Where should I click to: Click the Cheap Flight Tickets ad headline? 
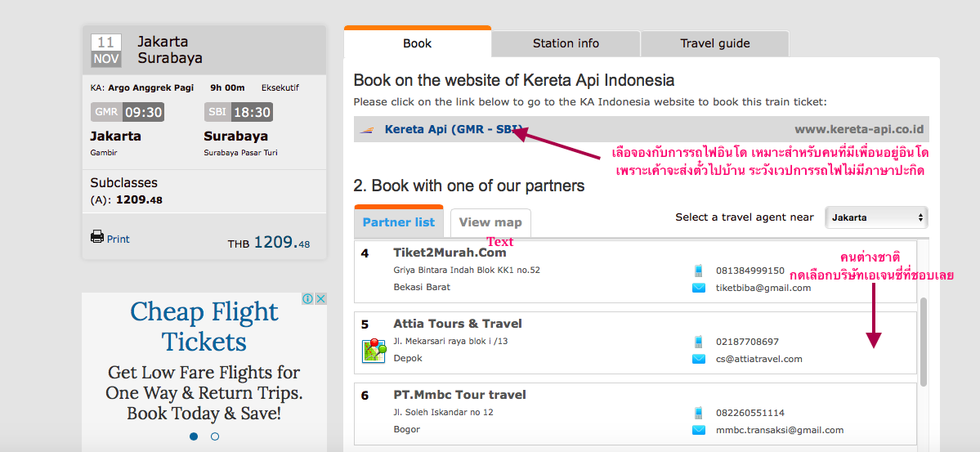[204, 326]
